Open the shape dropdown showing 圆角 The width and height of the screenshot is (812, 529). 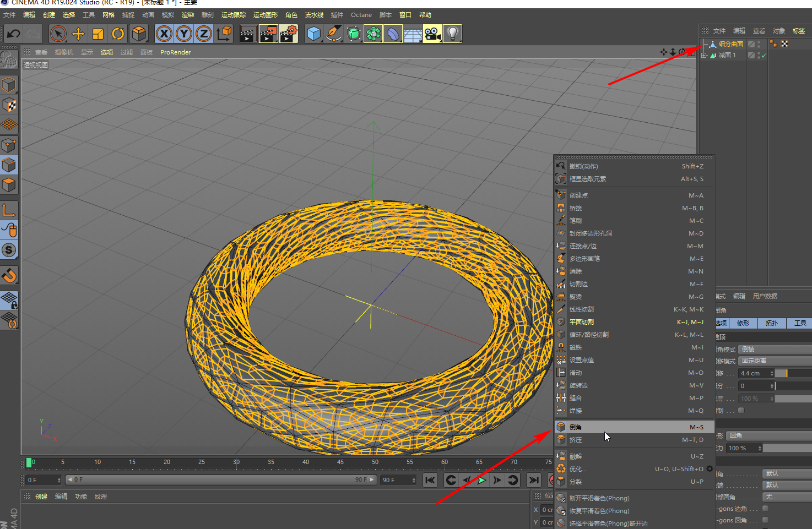(x=769, y=435)
